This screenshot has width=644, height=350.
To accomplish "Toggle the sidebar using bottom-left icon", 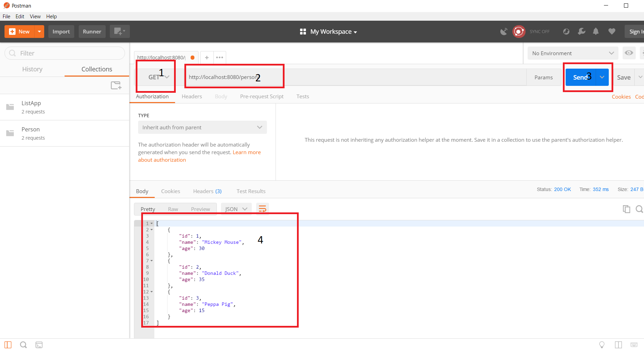I will 8,345.
